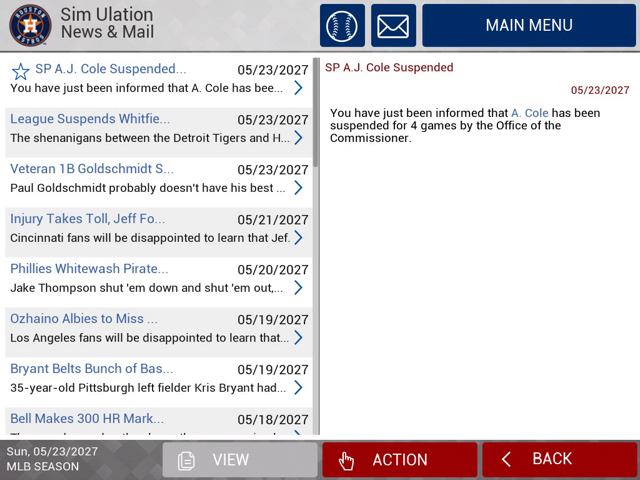Expand the Jake Thompson story arrow
Image resolution: width=640 pixels, height=480 pixels.
pyautogui.click(x=298, y=288)
